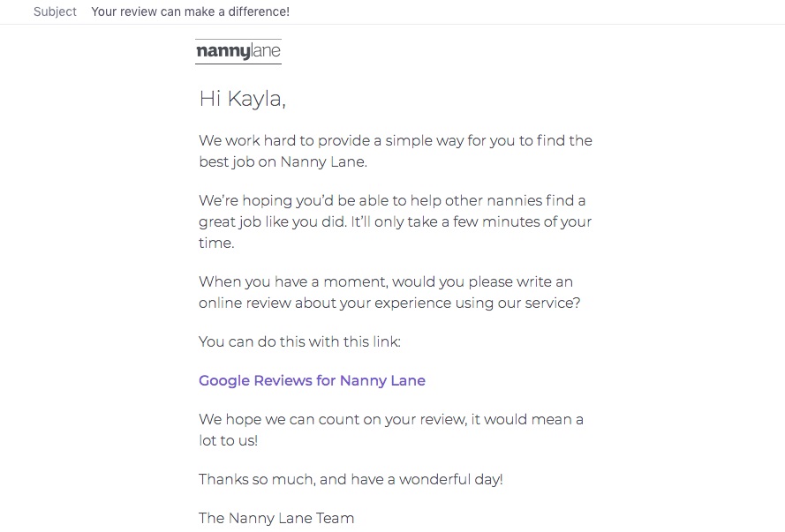Screen dimensions: 785x532
Task: Open the Google Reviews for Nanny Lane link
Action: (312, 380)
